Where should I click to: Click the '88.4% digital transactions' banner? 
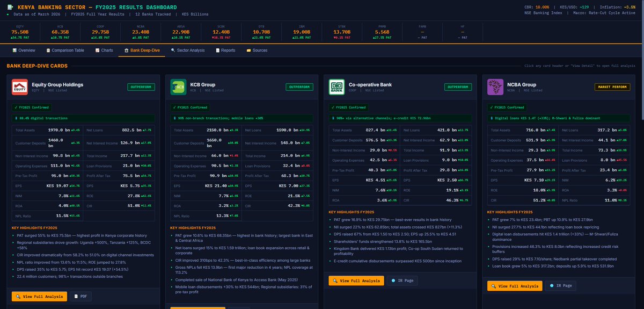84,117
